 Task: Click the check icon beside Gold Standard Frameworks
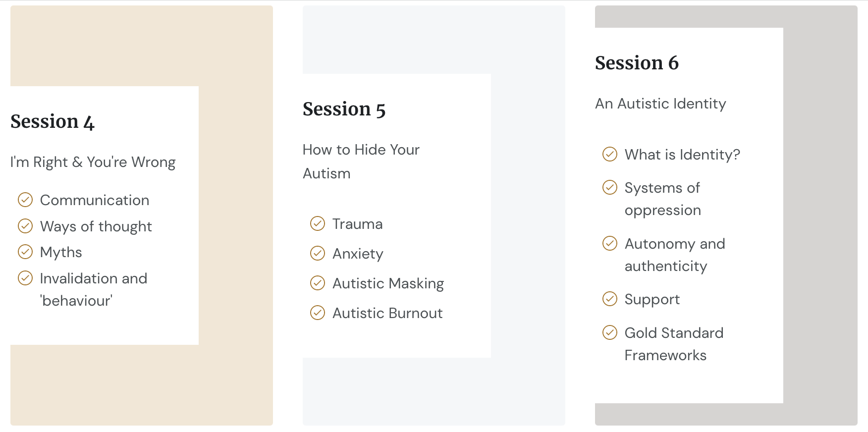[610, 332]
